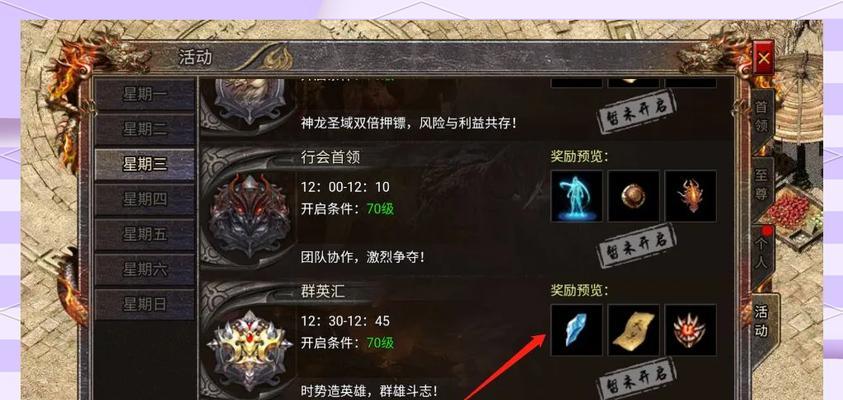Image resolution: width=843 pixels, height=400 pixels.
Task: Switch to 星期一 tab
Action: coord(145,94)
